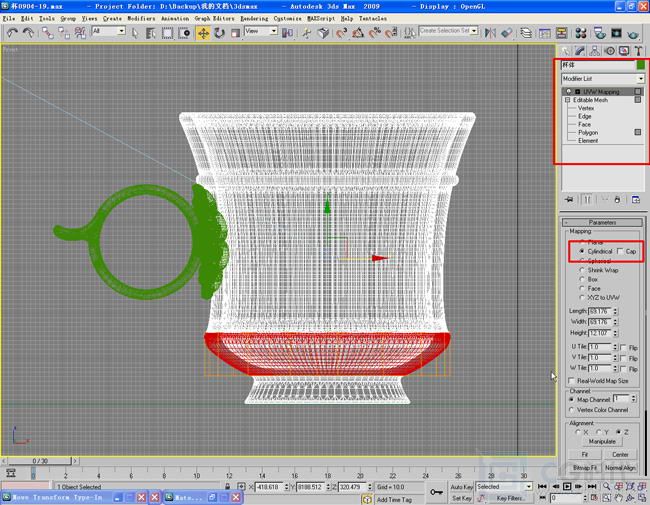The width and height of the screenshot is (650, 505).
Task: Check the U Tile Flip checkbox
Action: (x=623, y=347)
